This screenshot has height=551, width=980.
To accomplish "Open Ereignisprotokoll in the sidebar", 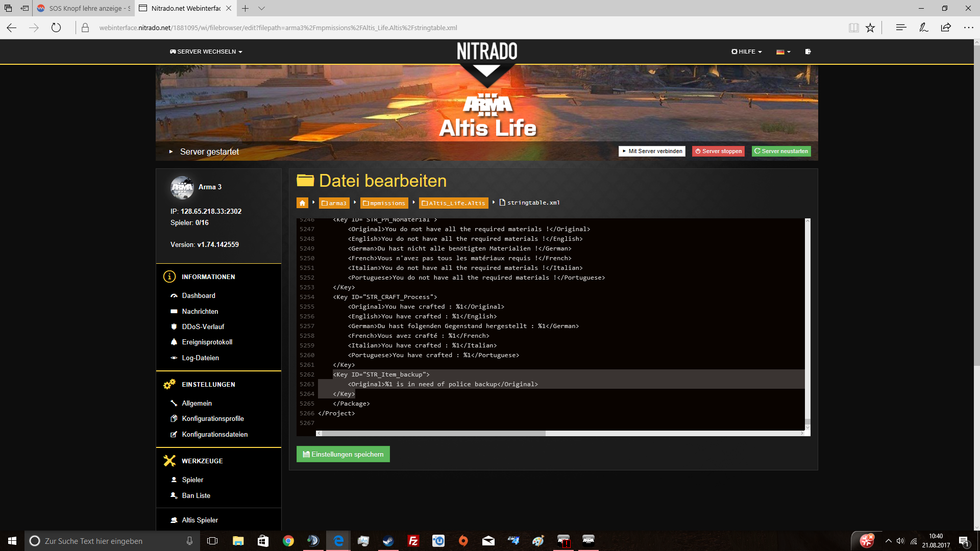I will tap(207, 342).
